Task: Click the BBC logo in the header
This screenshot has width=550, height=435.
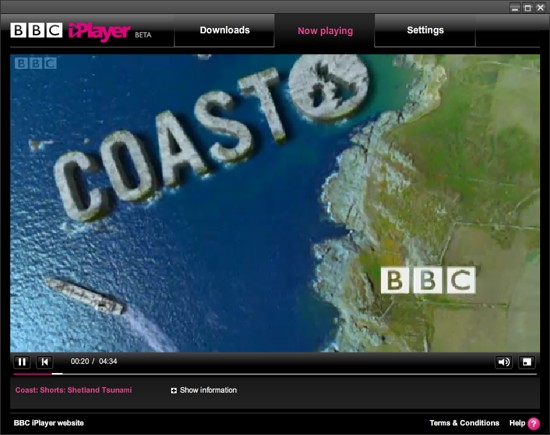Action: (36, 31)
